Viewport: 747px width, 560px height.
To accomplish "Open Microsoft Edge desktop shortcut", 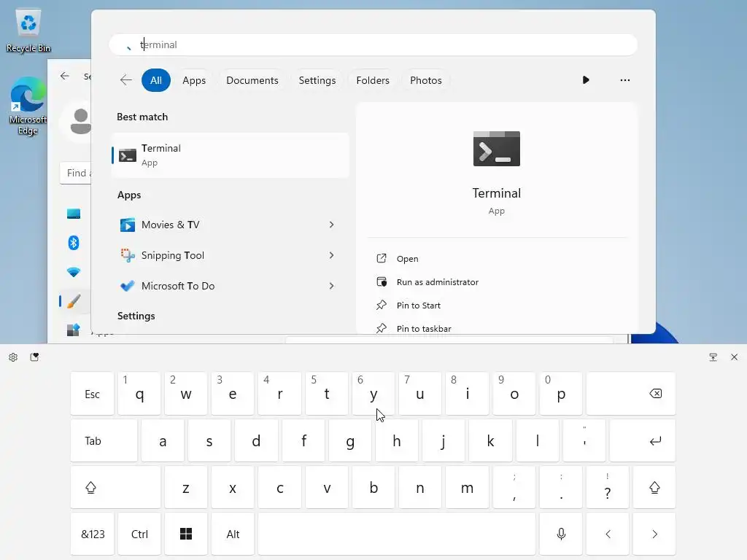I will pos(28,106).
